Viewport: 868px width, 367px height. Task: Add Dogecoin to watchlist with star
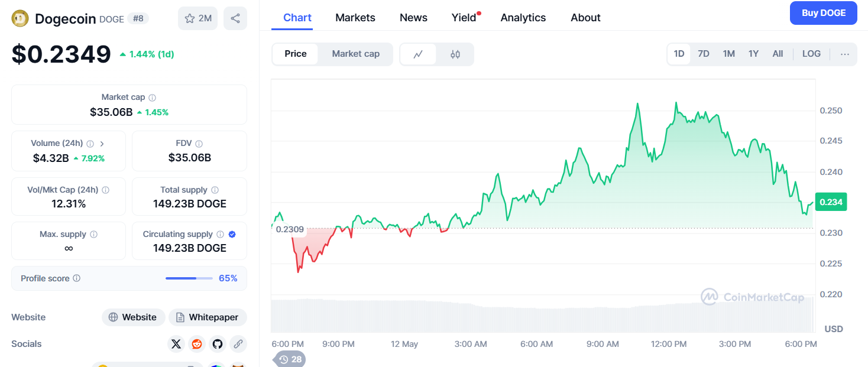coord(197,18)
